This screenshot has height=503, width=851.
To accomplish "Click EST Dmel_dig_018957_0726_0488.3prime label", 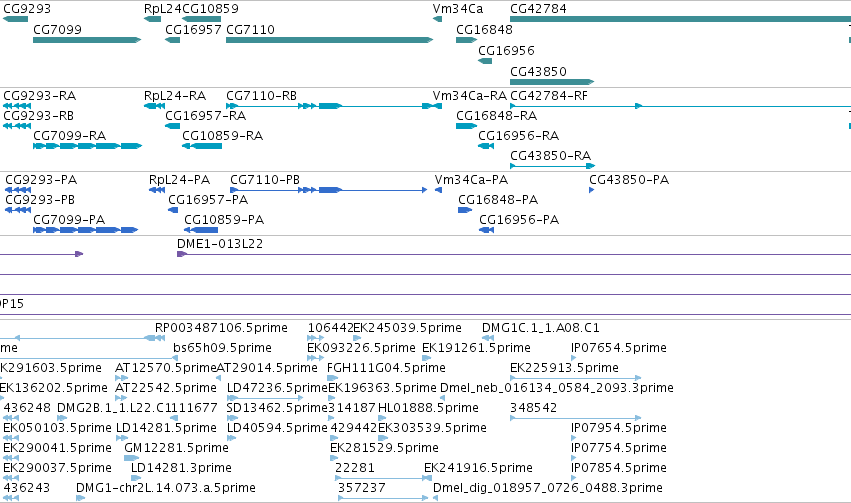I will click(548, 488).
